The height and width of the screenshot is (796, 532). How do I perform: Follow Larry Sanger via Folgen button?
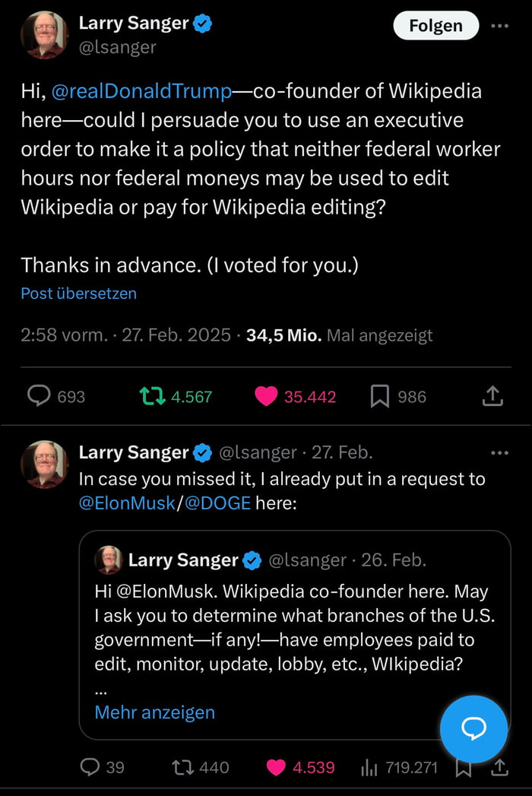[x=435, y=25]
